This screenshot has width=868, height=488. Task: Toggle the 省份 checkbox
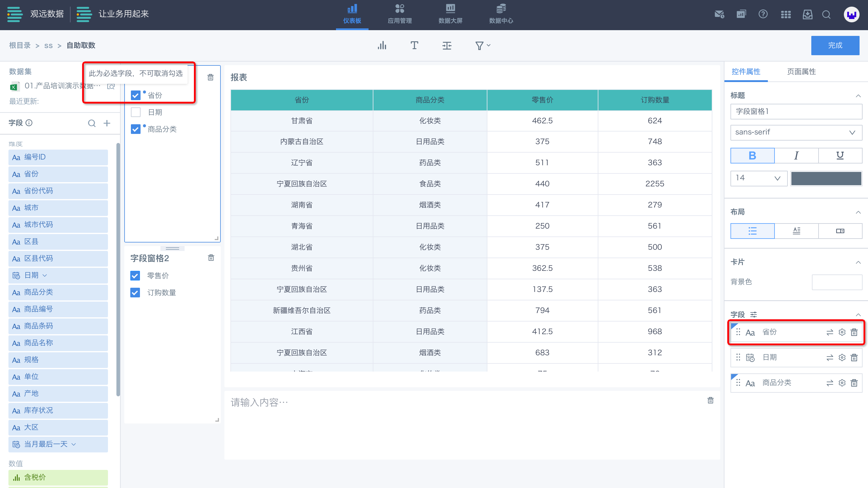point(135,95)
